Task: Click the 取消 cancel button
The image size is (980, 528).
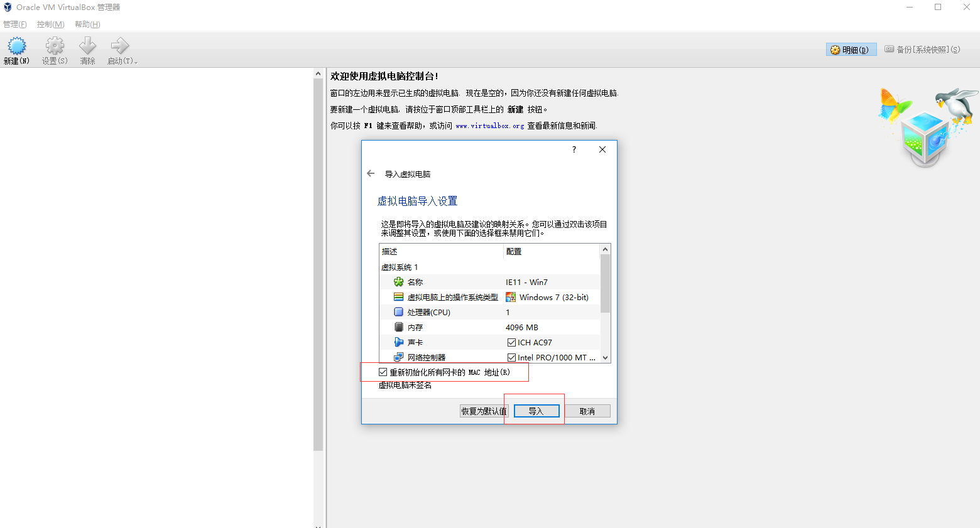Action: pos(587,411)
